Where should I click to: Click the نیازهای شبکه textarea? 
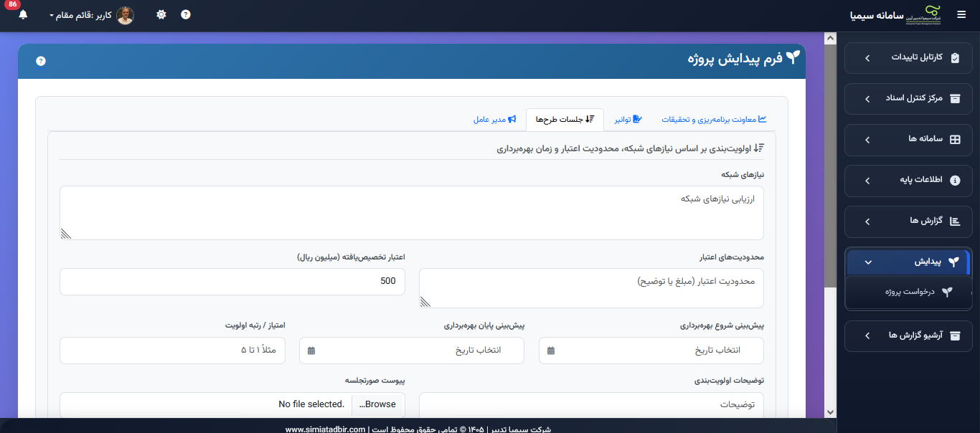(412, 213)
